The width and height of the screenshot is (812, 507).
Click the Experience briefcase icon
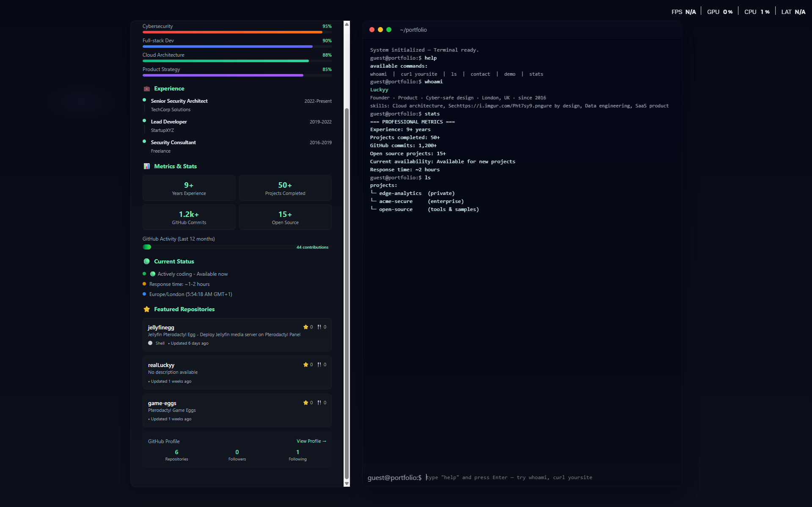[147, 89]
